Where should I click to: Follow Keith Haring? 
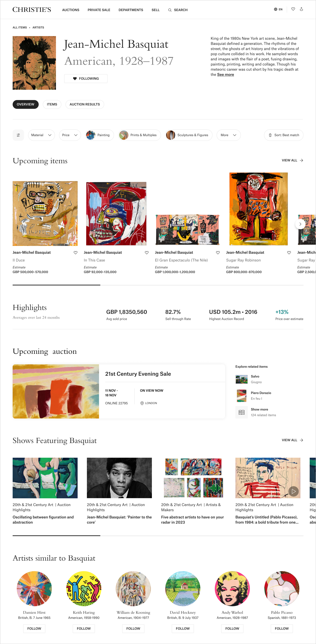84,628
